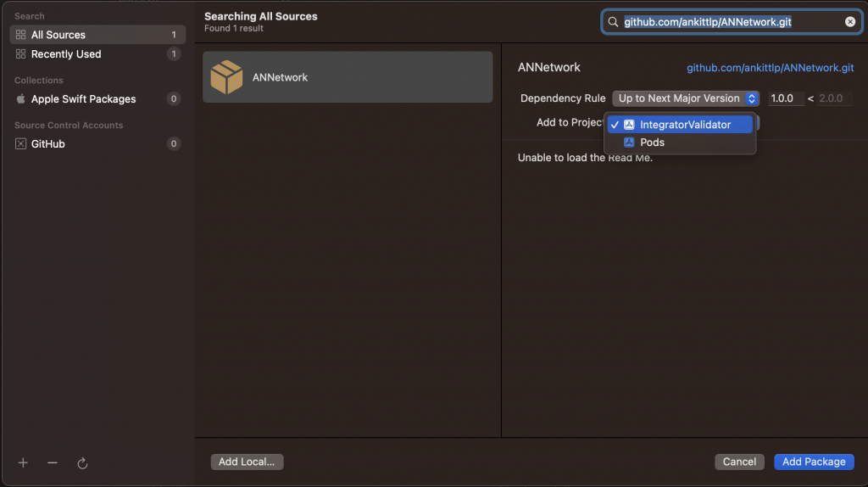Add a new package collection with plus
Screen dimensions: 868x487
tap(23, 462)
